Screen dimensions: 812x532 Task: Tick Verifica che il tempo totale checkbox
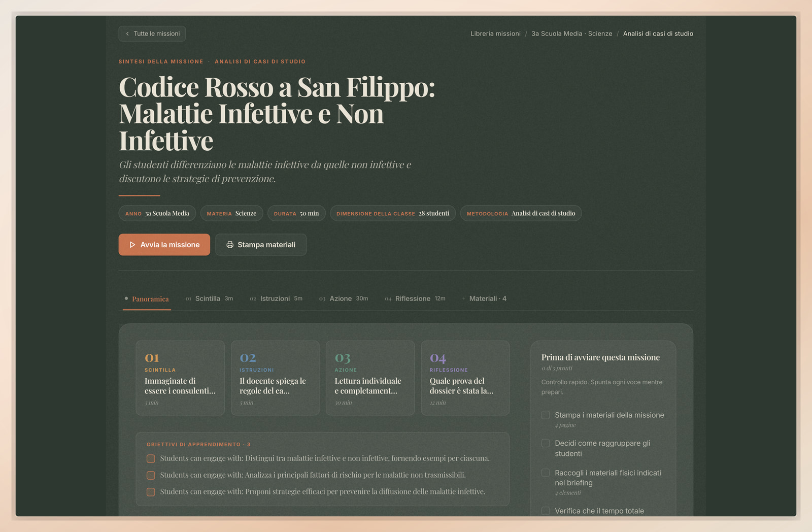[546, 511]
